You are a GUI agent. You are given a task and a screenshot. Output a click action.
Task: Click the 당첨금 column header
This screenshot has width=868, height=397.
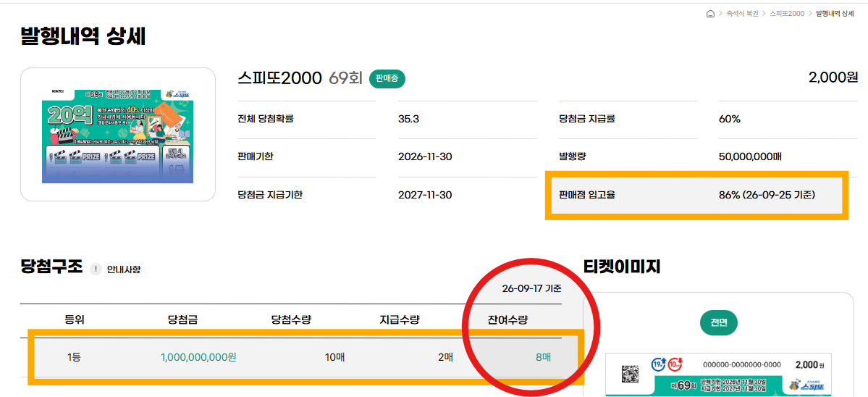pyautogui.click(x=183, y=319)
